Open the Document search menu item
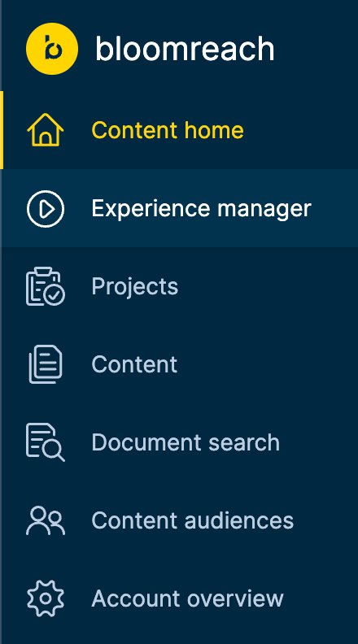Viewport: 358px width, 644px height. tap(179, 442)
